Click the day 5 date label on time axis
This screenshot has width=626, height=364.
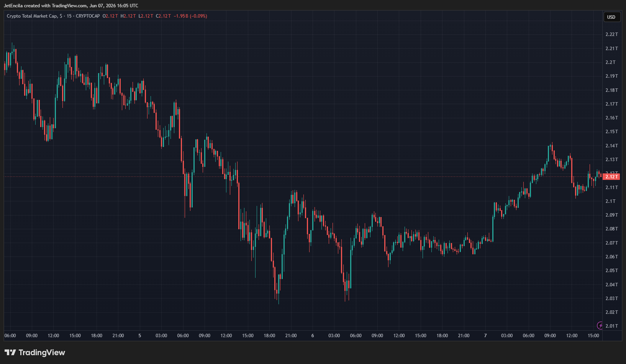point(140,336)
